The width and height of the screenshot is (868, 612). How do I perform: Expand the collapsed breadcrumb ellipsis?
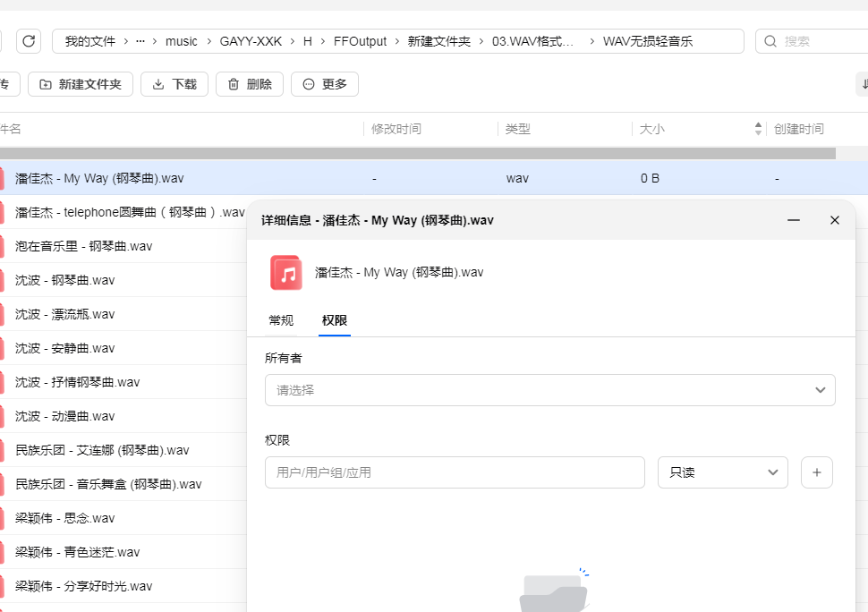coord(140,41)
